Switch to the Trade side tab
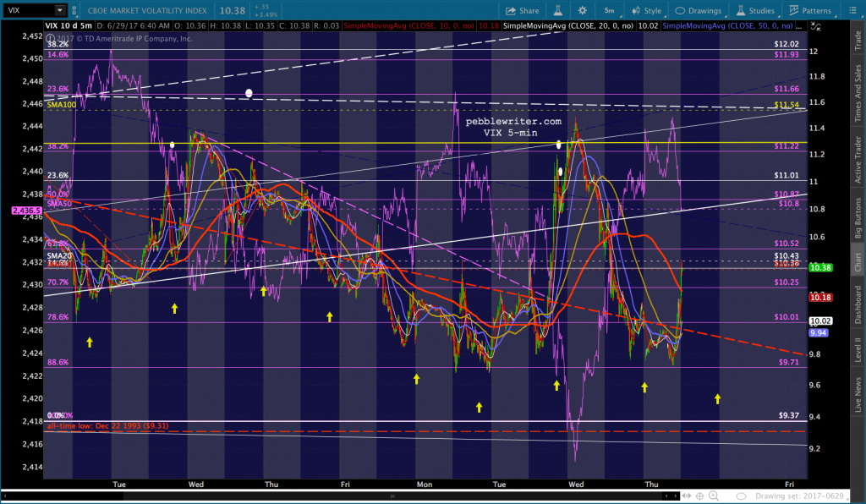The image size is (866, 504). [x=856, y=42]
